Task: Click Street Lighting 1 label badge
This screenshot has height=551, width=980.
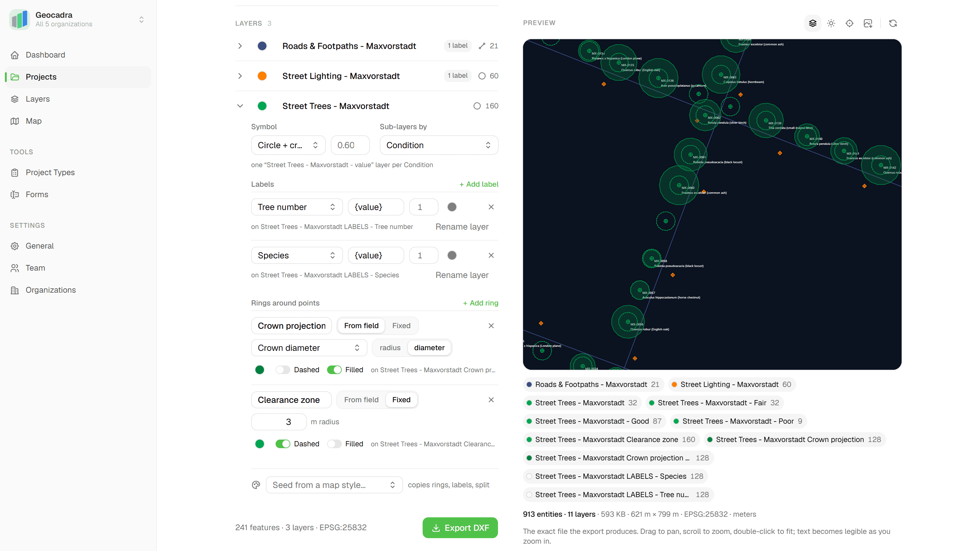Action: pos(457,76)
